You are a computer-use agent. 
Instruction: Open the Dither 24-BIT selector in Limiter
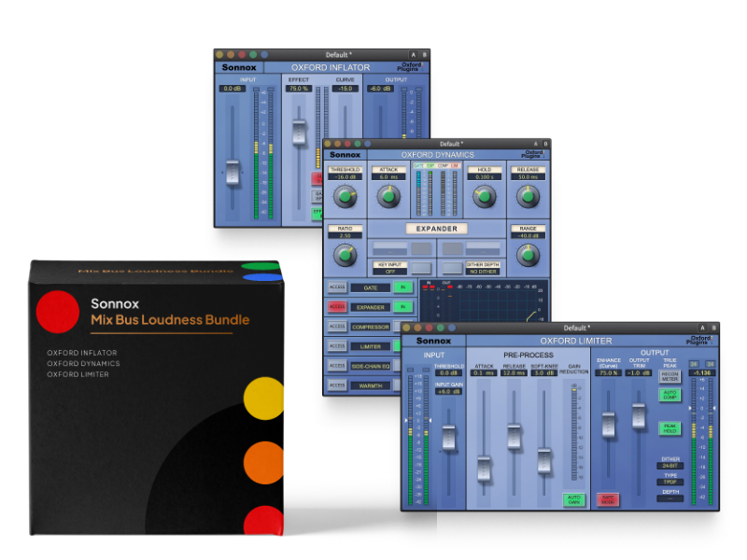tap(669, 466)
